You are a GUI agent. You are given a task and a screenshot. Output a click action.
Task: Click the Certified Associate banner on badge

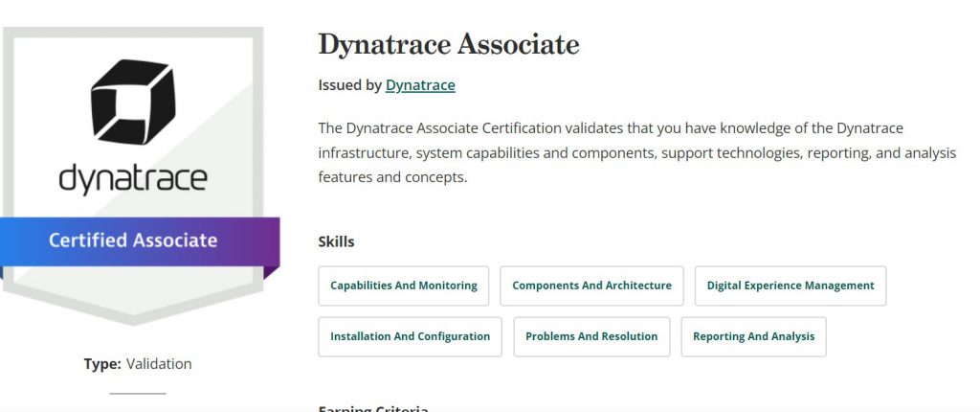click(x=139, y=241)
